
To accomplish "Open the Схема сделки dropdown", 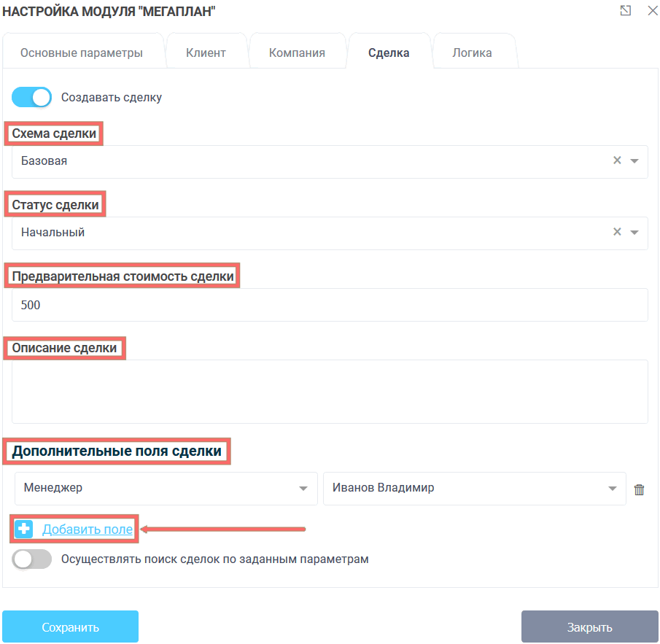I will tap(634, 161).
